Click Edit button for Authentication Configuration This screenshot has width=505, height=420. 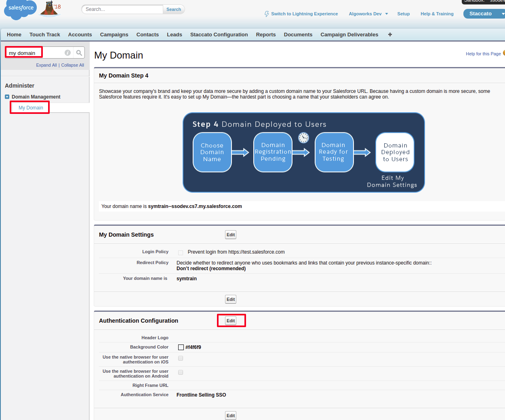coord(231,321)
